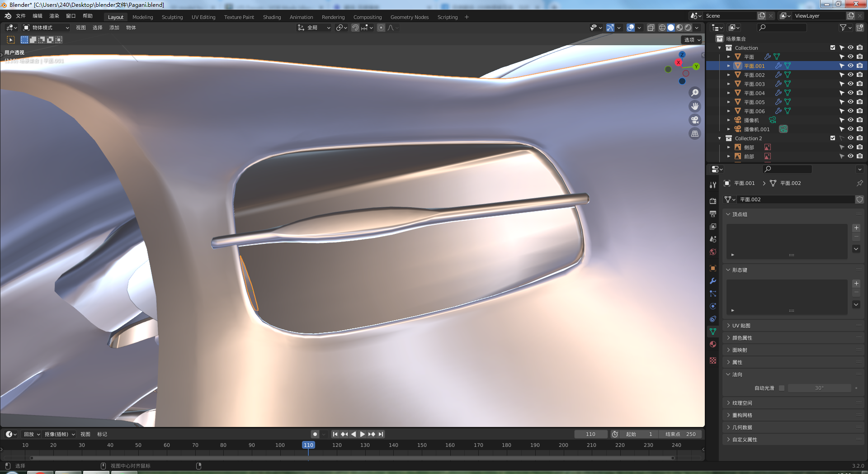Switch perspective/orthographic with the grid gizmo

click(695, 133)
